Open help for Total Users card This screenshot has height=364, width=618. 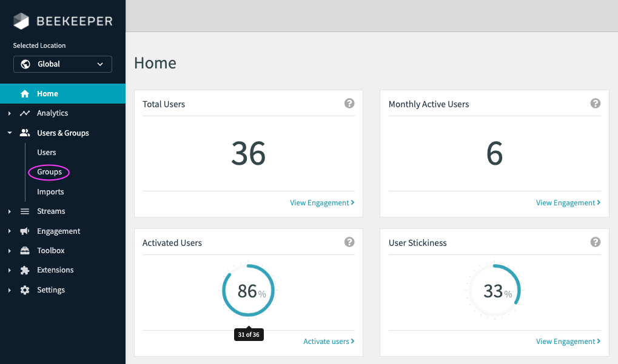click(349, 104)
